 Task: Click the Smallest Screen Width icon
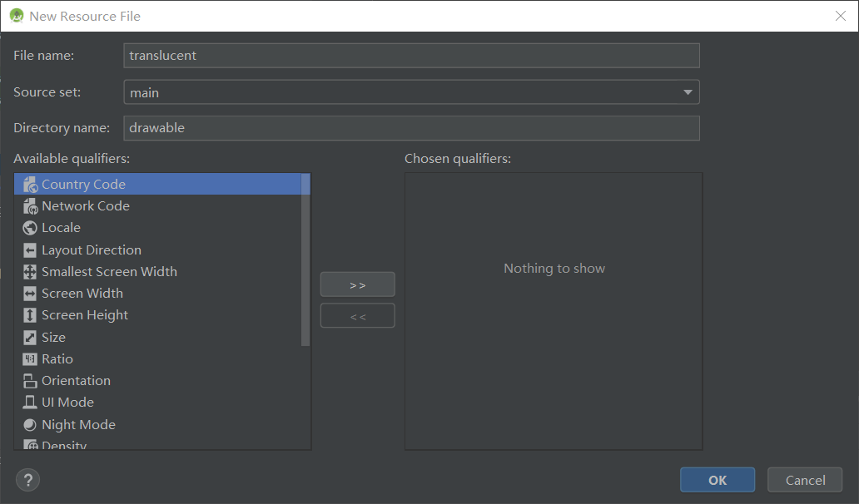click(30, 272)
